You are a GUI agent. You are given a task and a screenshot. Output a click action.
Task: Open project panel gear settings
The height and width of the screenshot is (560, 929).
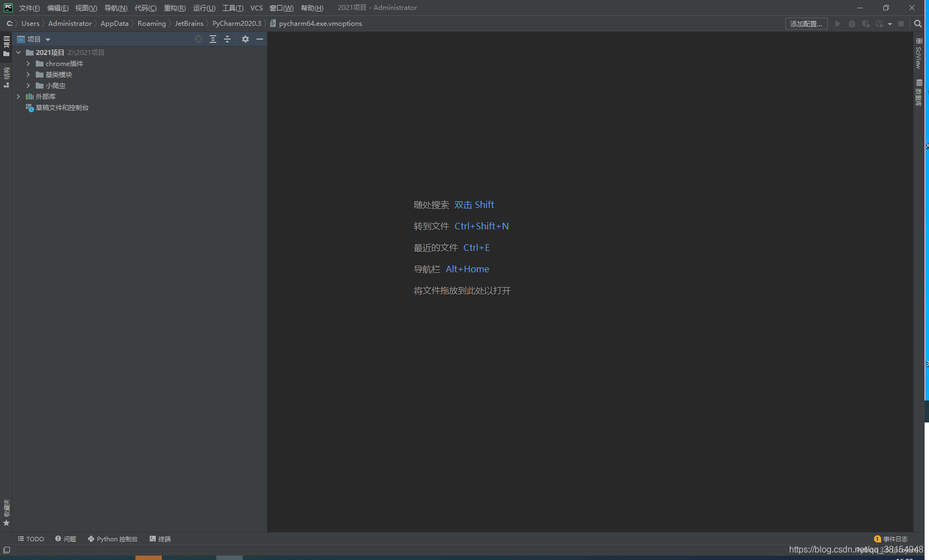[245, 39]
